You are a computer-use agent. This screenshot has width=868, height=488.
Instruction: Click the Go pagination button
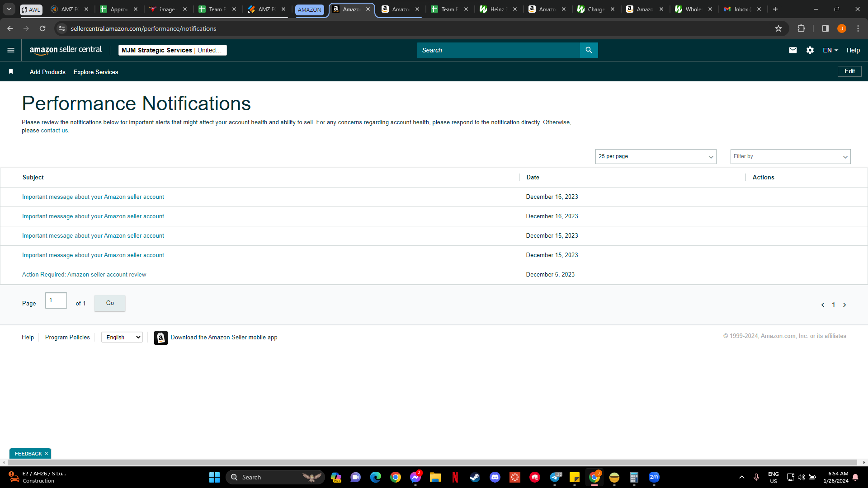point(110,303)
